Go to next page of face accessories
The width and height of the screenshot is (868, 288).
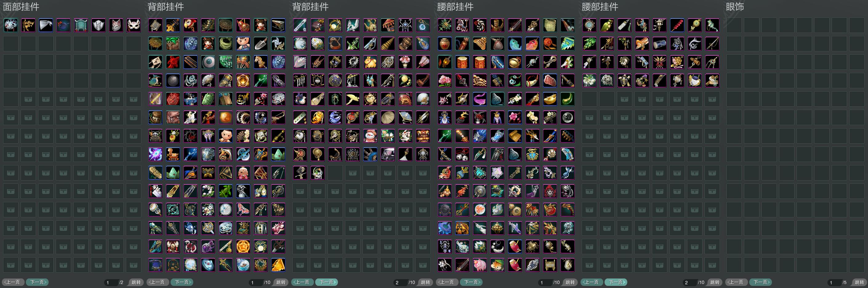click(38, 282)
